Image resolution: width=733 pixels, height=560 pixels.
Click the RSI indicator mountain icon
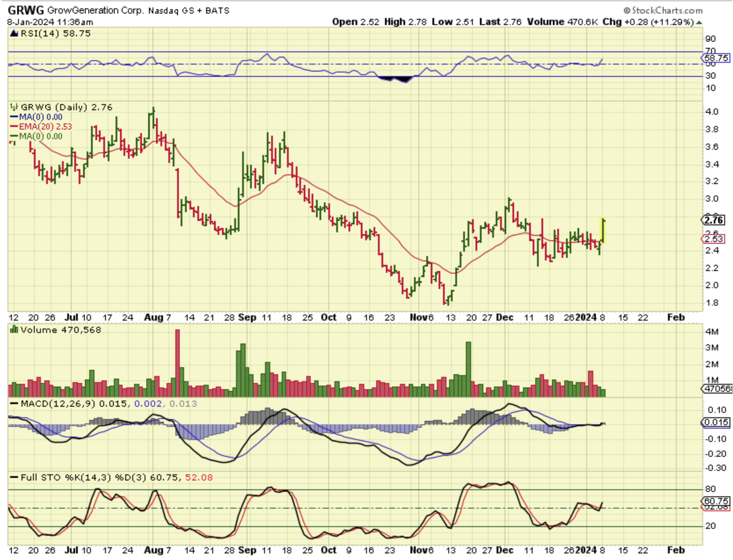point(14,33)
